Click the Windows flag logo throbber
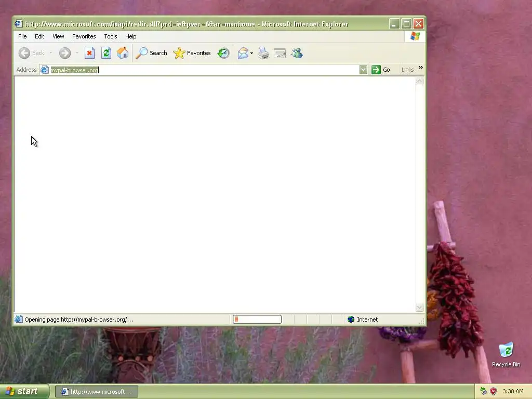Screen dimensions: 532x399 point(415,36)
